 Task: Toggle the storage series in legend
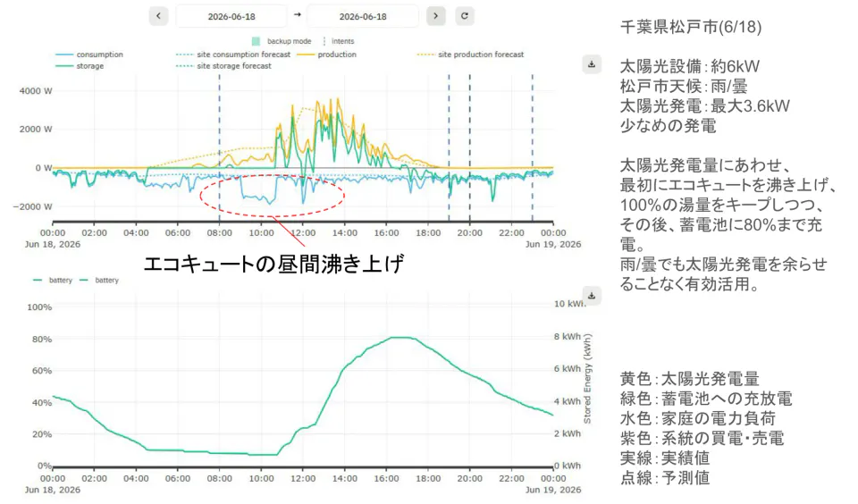coord(80,66)
